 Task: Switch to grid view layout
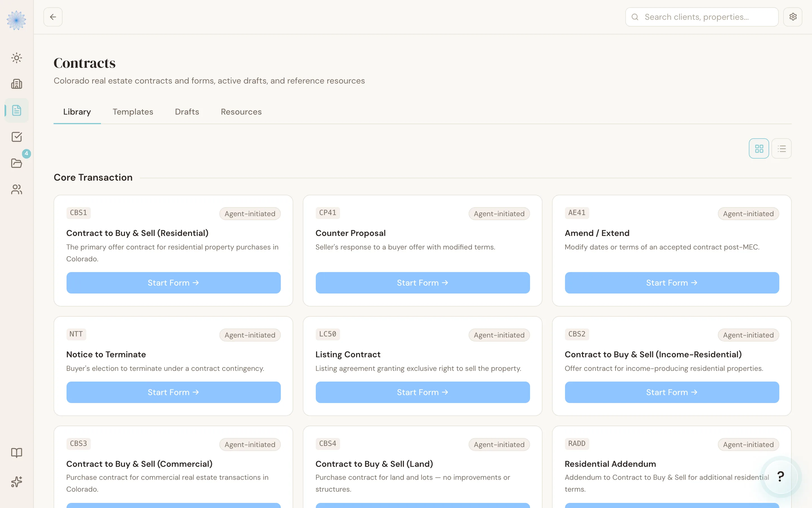click(x=759, y=148)
